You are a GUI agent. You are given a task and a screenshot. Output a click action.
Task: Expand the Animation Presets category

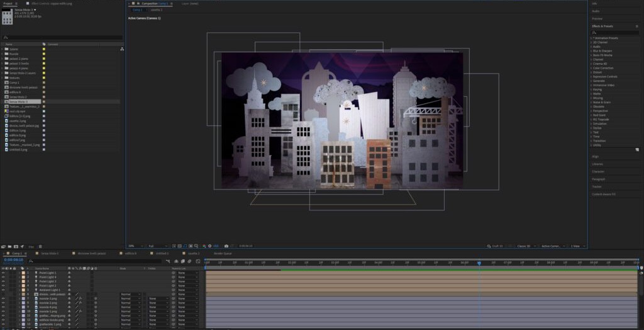[591, 38]
